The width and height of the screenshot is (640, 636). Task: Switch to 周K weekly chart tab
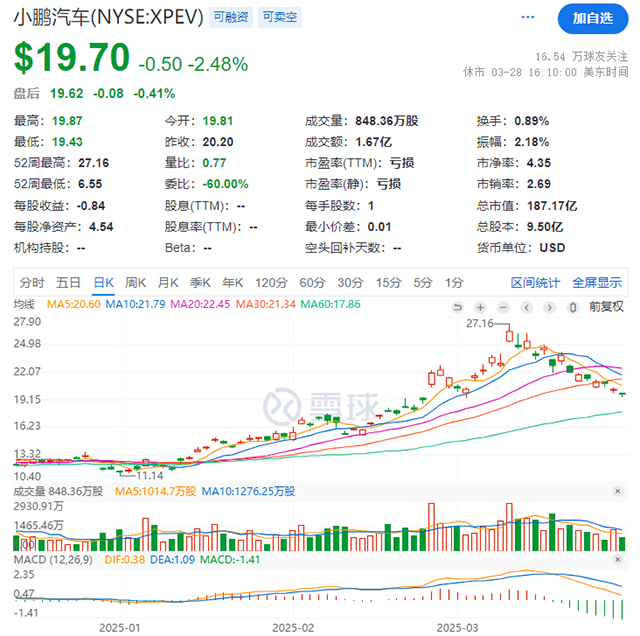(x=136, y=282)
